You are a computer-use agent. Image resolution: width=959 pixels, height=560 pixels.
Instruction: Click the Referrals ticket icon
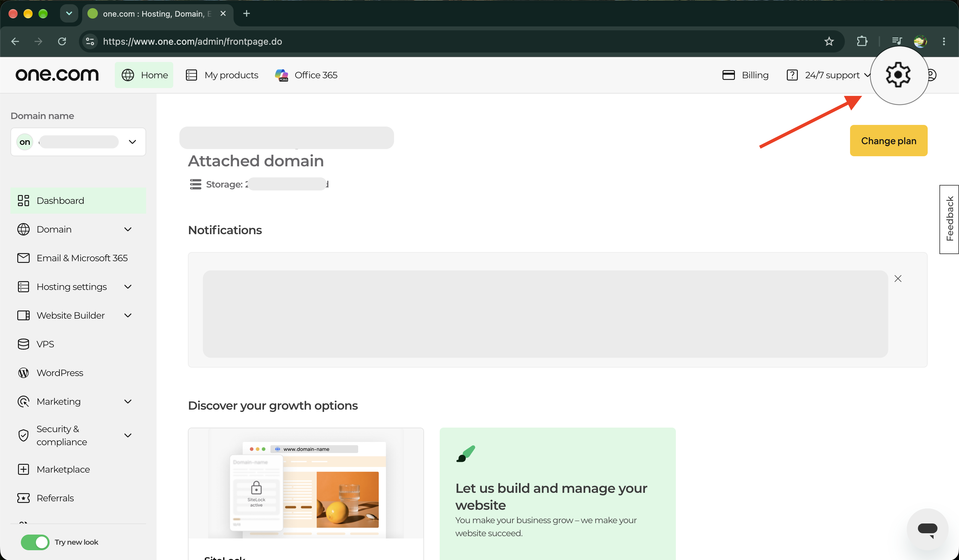pyautogui.click(x=23, y=498)
